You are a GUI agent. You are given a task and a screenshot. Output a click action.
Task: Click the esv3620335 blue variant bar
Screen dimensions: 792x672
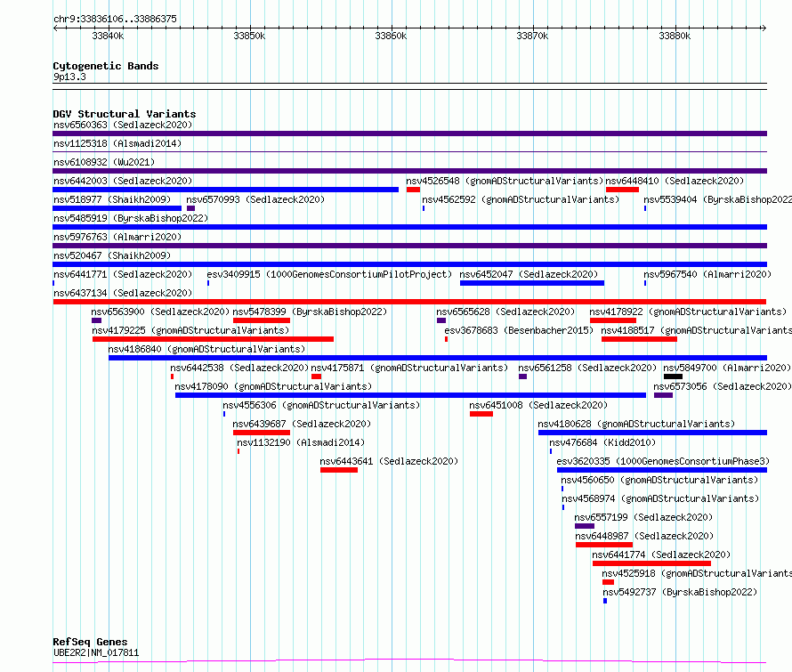coord(662,470)
